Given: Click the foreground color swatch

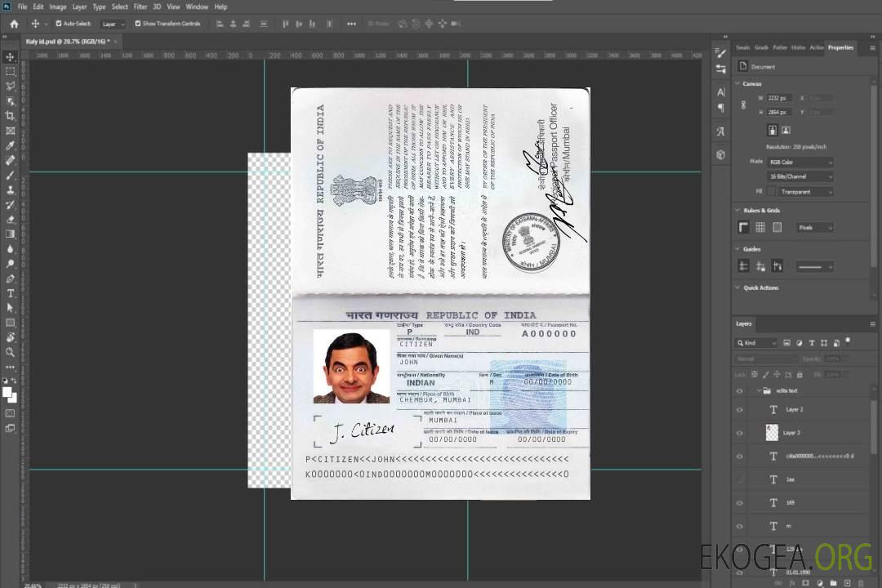Looking at the screenshot, I should point(7,393).
